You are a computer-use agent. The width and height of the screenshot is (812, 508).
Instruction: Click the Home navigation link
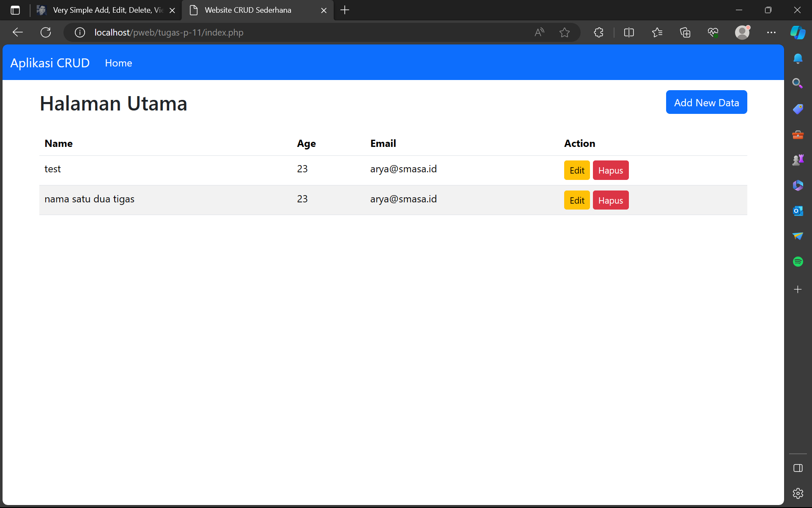pyautogui.click(x=118, y=63)
